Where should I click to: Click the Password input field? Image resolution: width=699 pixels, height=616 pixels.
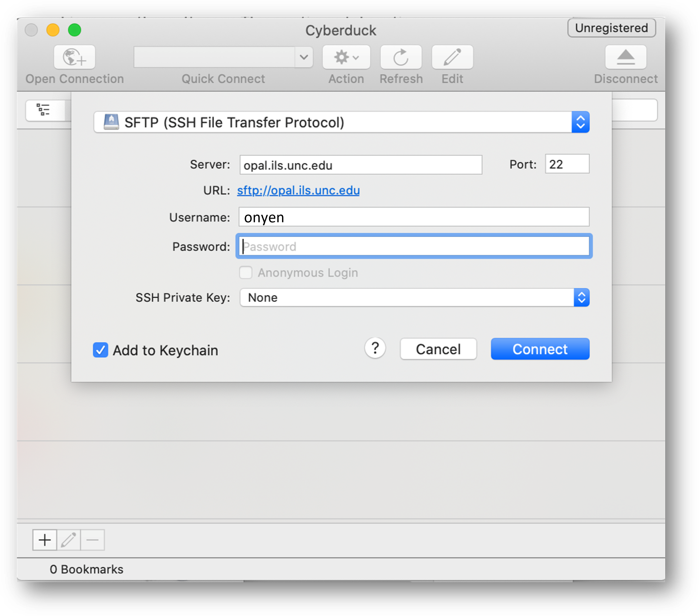tap(414, 246)
